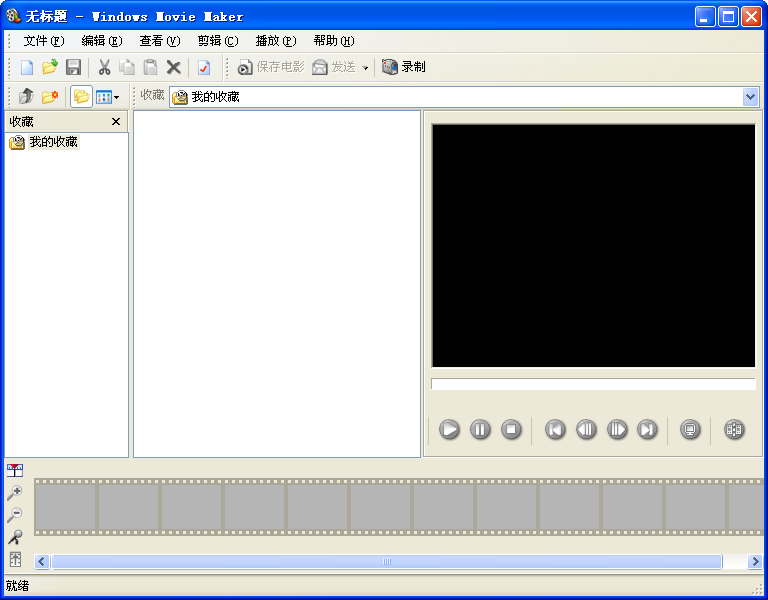Click the Record (录制) toolbar button

(404, 67)
